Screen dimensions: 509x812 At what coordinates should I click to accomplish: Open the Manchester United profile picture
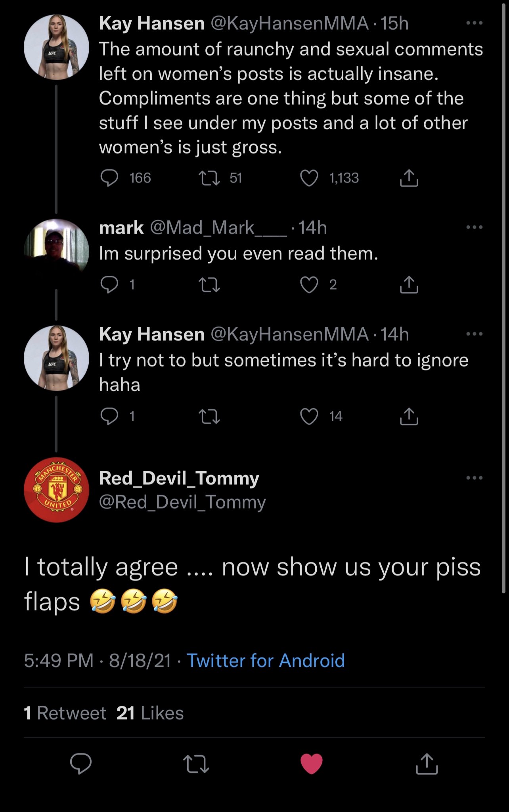coord(56,490)
